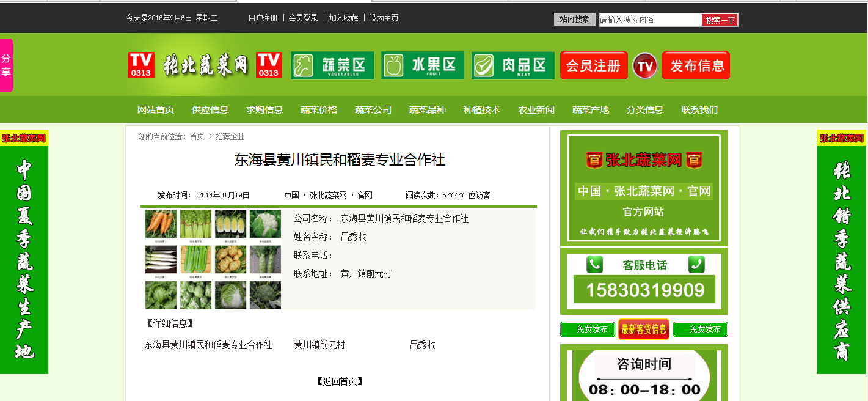Click the 设为主页 link
The width and height of the screenshot is (868, 401).
coord(384,18)
